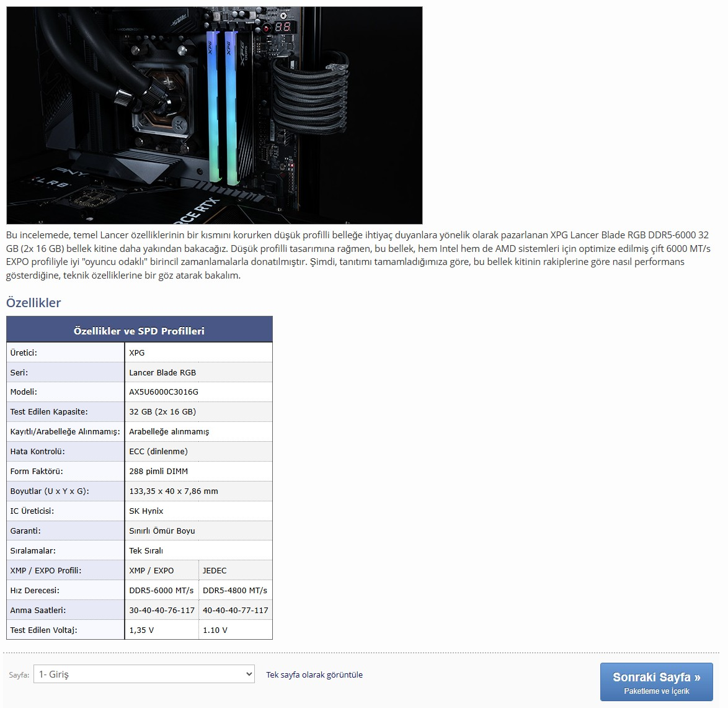Select the 'SK Hynix' value
This screenshot has height=708, width=728.
click(x=146, y=511)
